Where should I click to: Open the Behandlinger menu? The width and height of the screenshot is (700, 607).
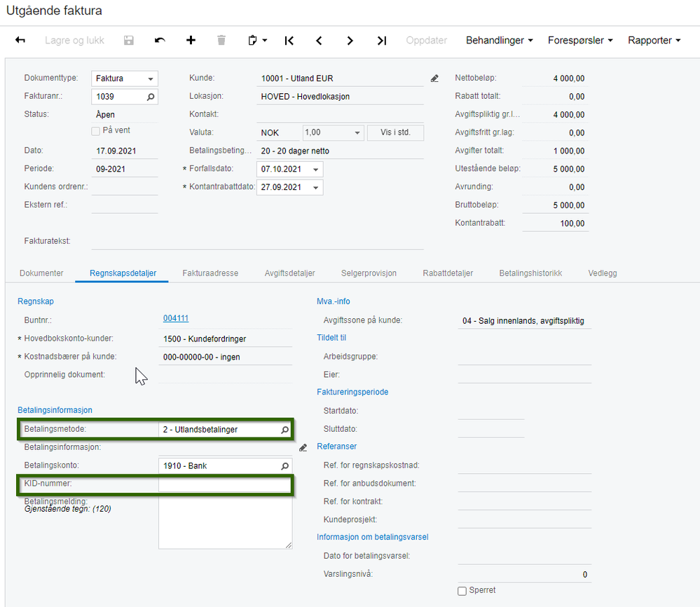[500, 41]
